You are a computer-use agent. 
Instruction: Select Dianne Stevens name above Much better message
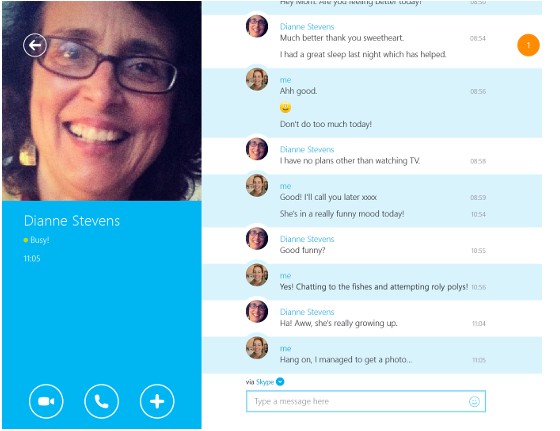[307, 27]
